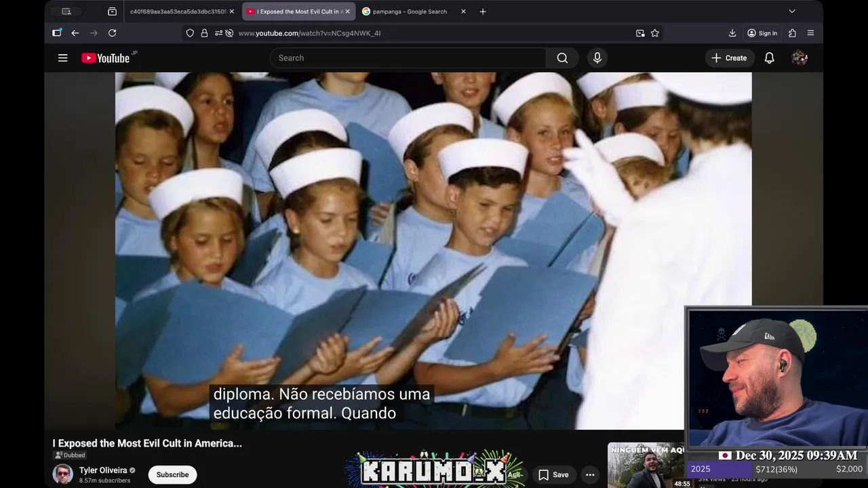The height and width of the screenshot is (488, 868).
Task: Go forward with the browser forward arrow
Action: [94, 33]
